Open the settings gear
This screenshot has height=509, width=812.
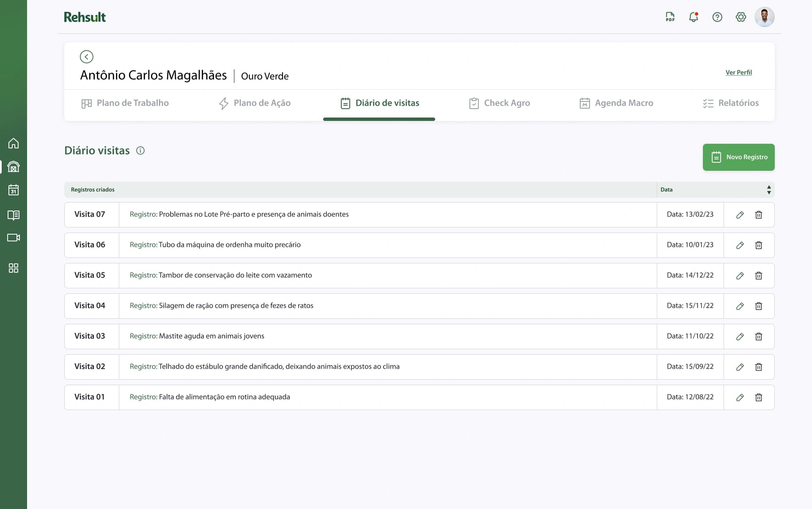pos(741,17)
